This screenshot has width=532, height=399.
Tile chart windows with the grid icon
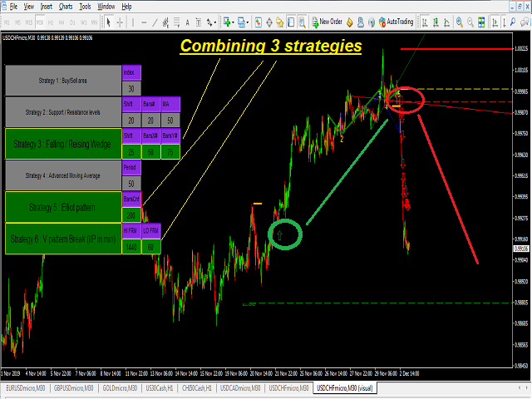tap(481, 22)
